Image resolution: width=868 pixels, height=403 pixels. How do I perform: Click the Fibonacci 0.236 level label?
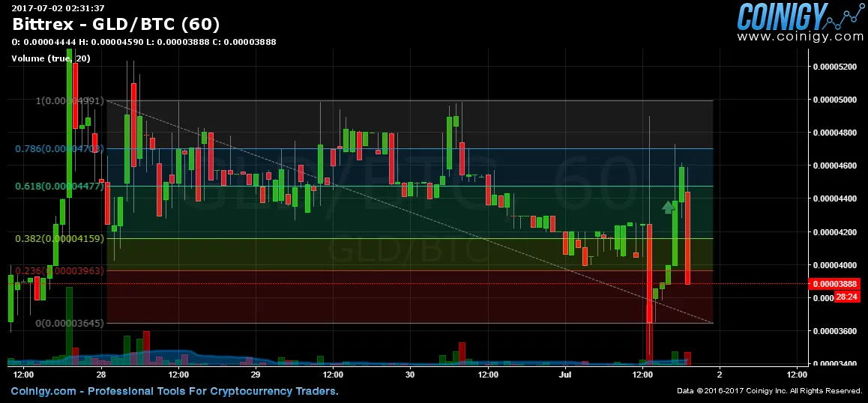(x=58, y=270)
